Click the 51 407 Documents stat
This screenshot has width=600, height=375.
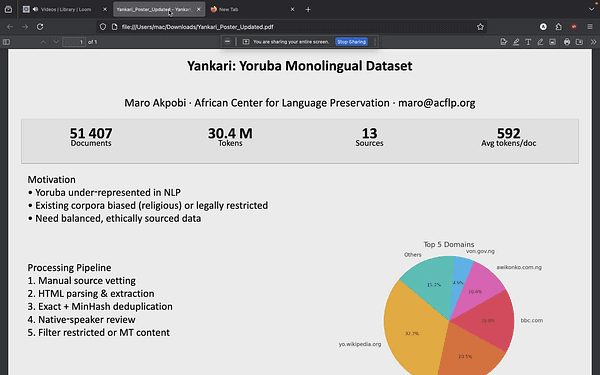coord(91,137)
